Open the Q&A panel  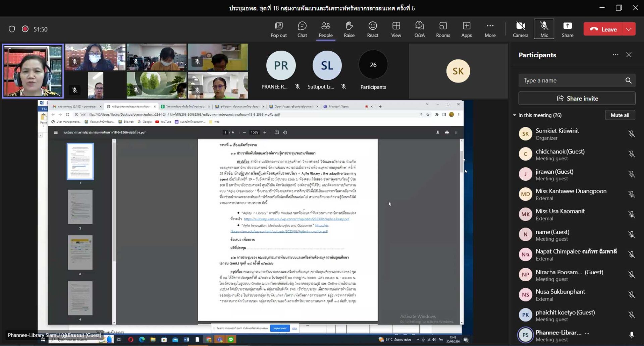click(x=419, y=29)
